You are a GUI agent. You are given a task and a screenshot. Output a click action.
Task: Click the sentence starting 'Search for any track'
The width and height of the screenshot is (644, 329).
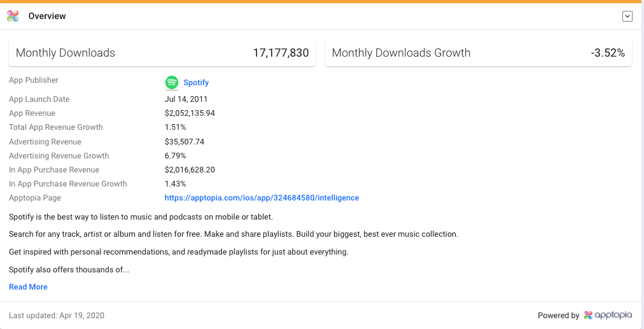[x=234, y=234]
